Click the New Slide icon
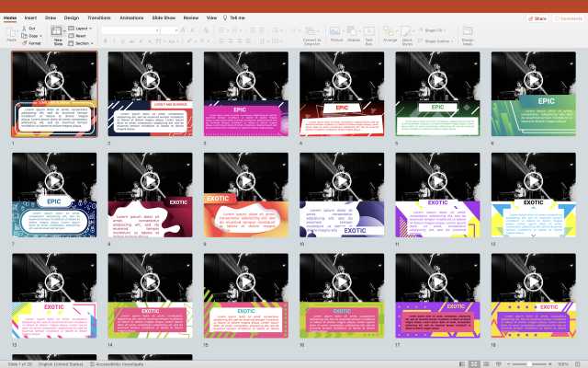The height and width of the screenshot is (368, 588). point(58,33)
